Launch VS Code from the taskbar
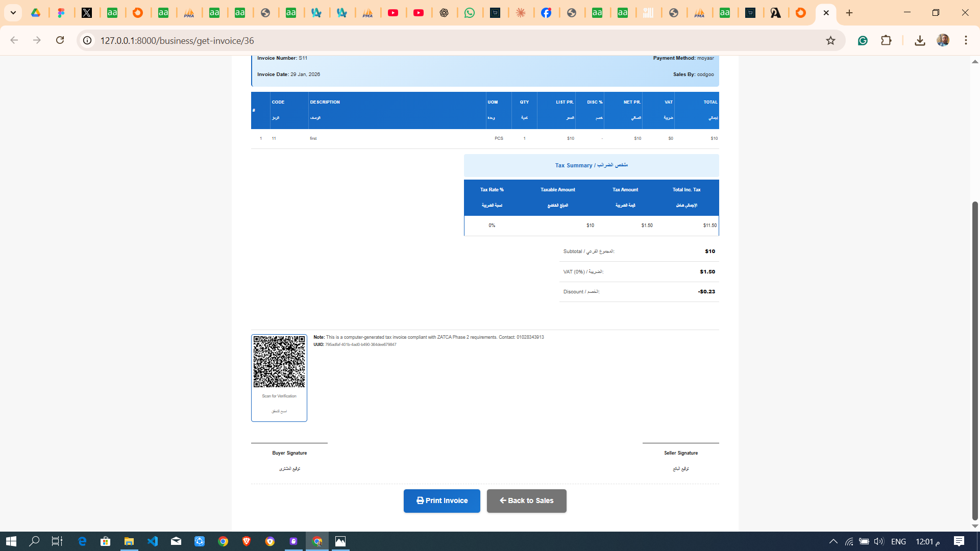980x551 pixels. coord(153,541)
